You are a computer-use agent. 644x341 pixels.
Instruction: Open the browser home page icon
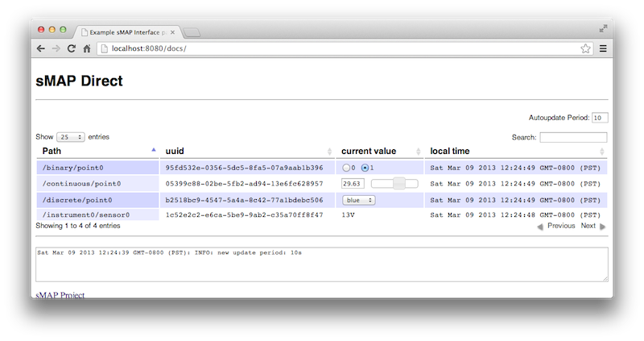click(87, 48)
